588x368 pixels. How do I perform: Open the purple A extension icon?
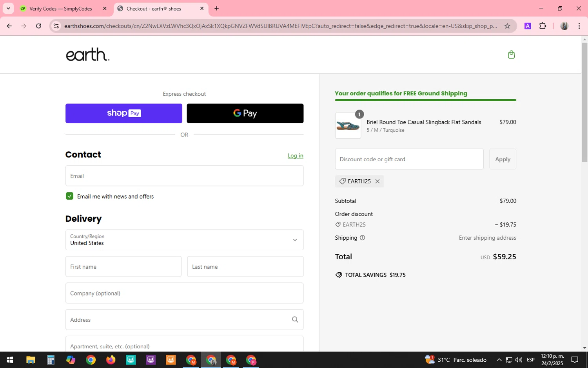[x=528, y=26]
